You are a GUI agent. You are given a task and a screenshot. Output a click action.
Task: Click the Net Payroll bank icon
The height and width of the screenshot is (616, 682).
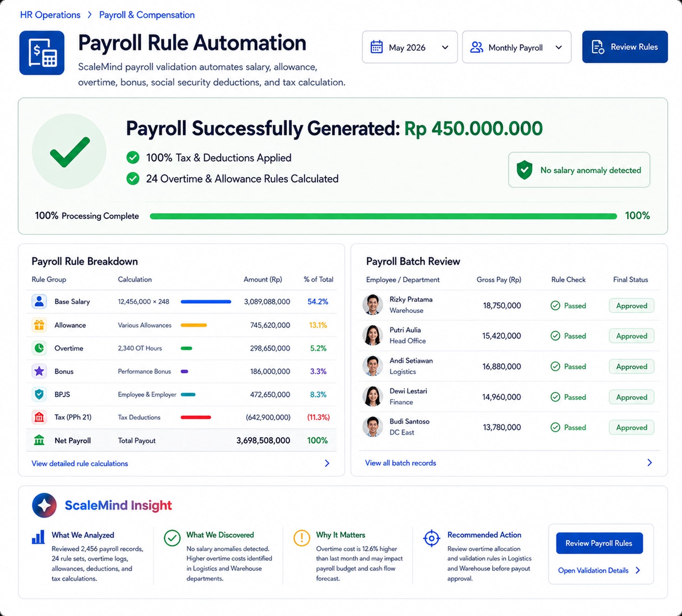[x=39, y=440]
